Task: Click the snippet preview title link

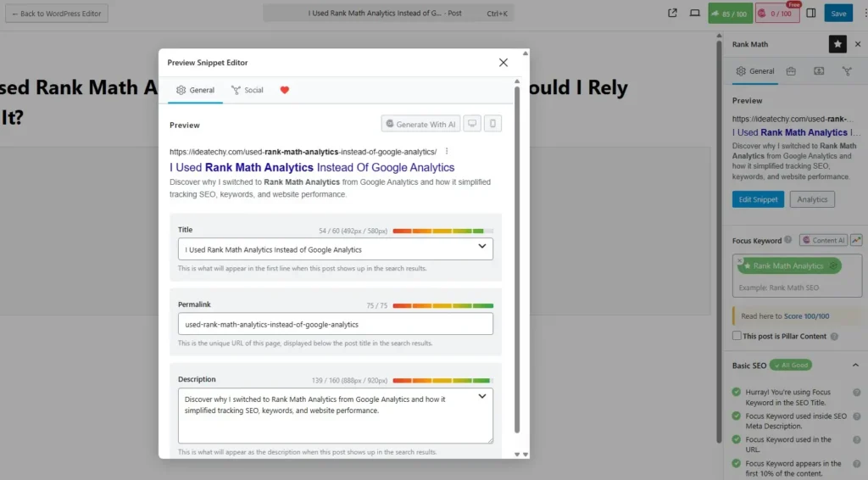Action: pyautogui.click(x=312, y=167)
